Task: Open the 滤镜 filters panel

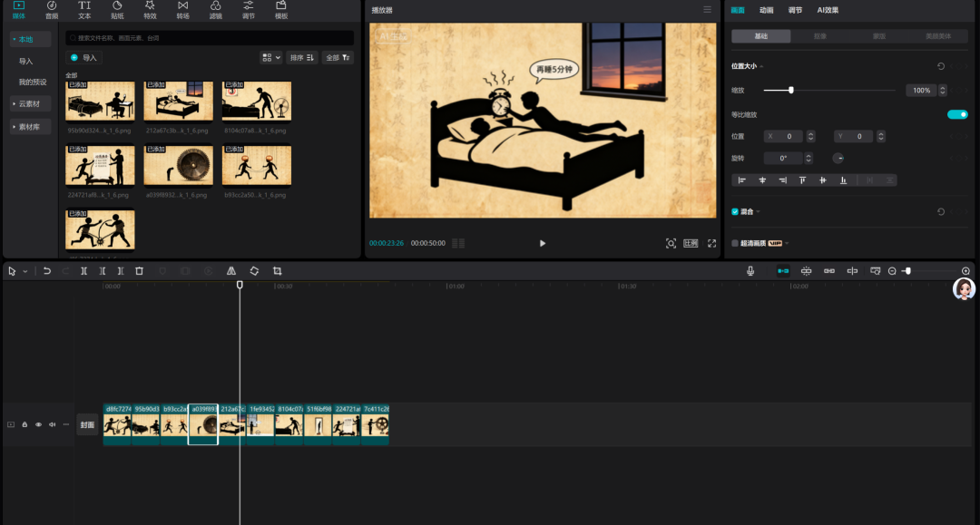Action: click(215, 10)
